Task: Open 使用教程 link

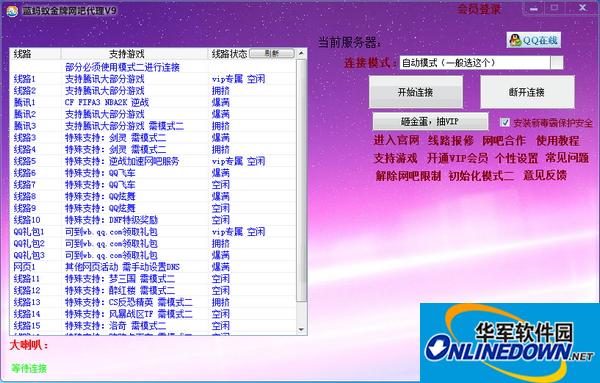Action: click(557, 140)
